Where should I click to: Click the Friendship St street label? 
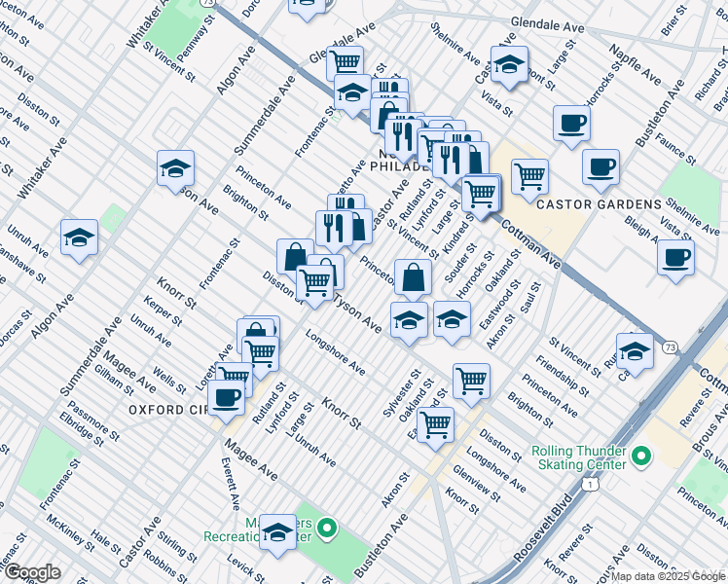tap(563, 376)
